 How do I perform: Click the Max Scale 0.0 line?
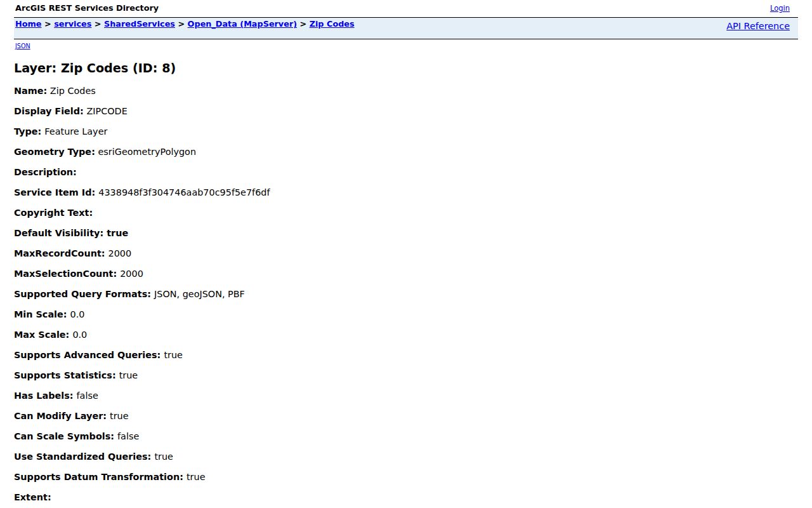pos(51,335)
